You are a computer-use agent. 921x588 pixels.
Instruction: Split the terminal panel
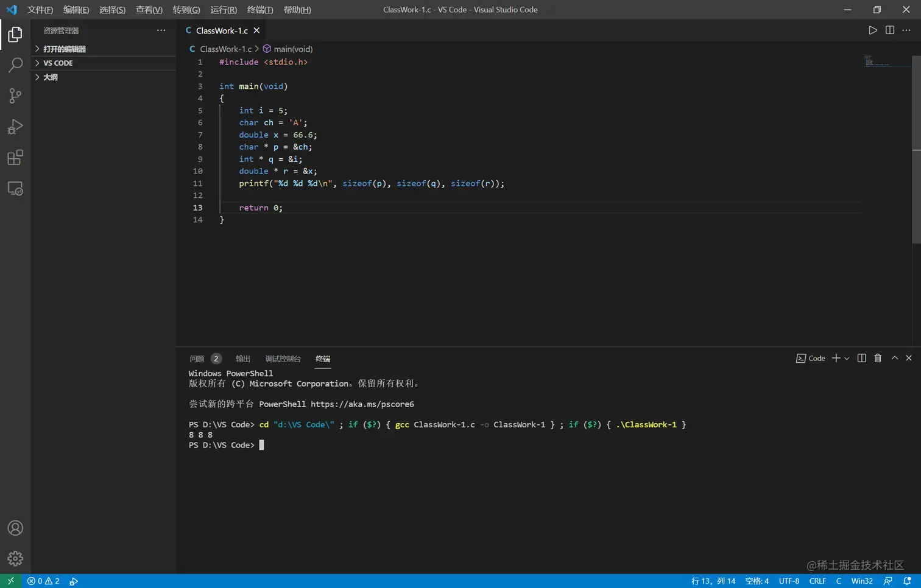coord(862,359)
